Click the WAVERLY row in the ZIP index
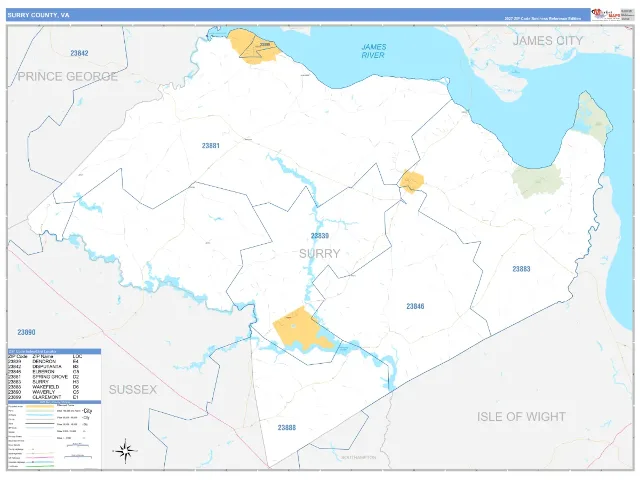 click(44, 392)
